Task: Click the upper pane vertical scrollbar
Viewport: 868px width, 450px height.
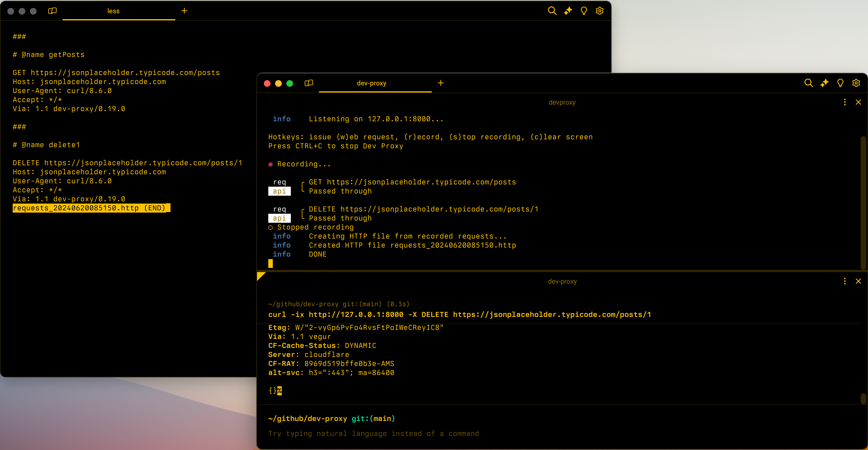Action: coord(863,202)
